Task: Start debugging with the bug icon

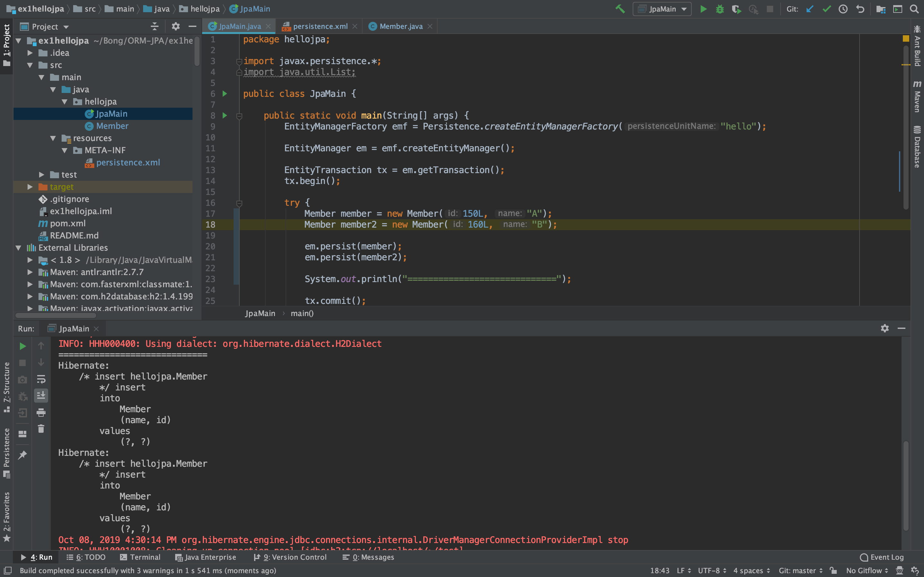Action: click(720, 9)
